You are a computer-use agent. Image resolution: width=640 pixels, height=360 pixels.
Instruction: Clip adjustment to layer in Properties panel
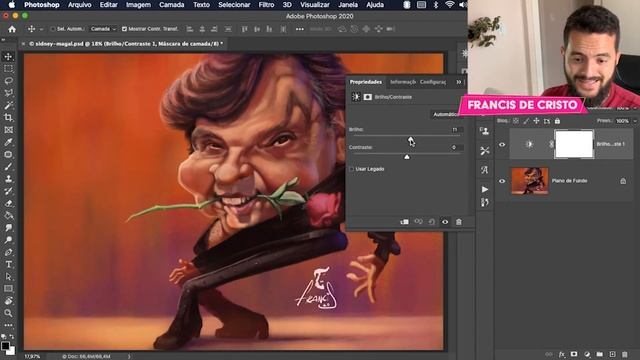[404, 222]
